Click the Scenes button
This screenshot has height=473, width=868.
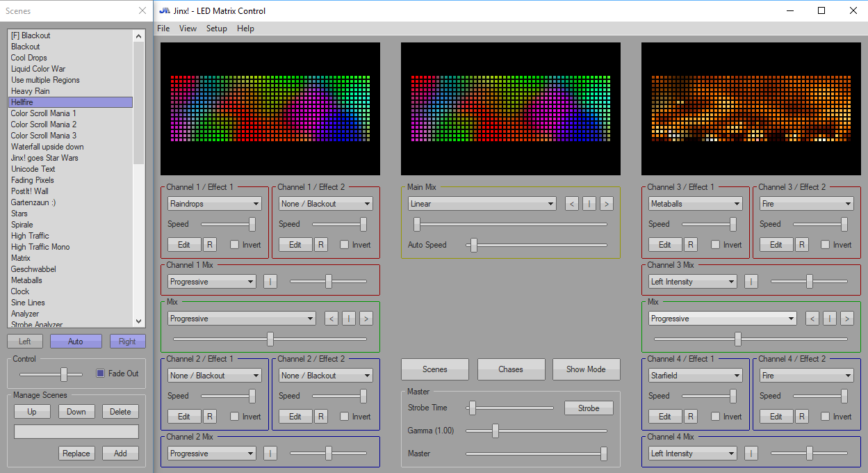click(435, 369)
